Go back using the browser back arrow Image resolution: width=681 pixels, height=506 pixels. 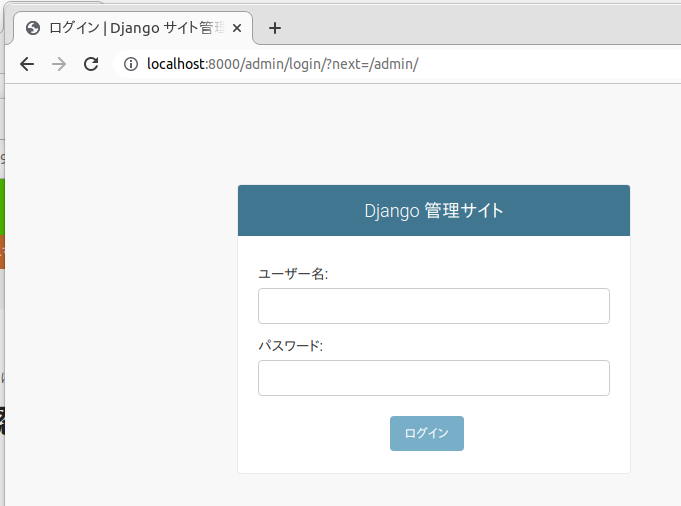pyautogui.click(x=27, y=64)
